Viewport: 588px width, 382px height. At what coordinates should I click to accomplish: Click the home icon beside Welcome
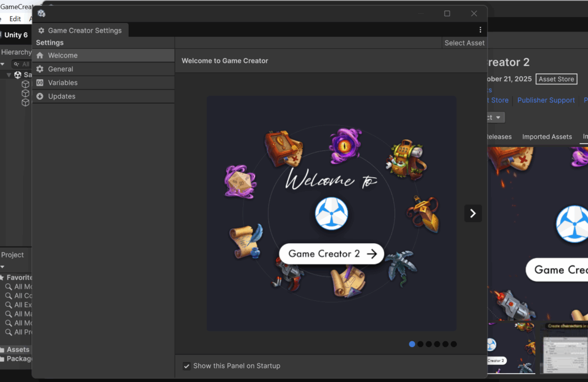[40, 56]
